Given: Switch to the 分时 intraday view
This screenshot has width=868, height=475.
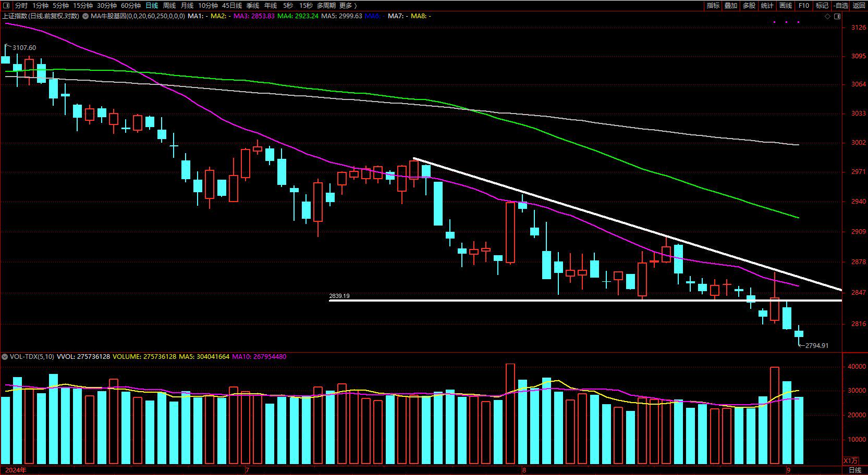Looking at the screenshot, I should [21, 6].
